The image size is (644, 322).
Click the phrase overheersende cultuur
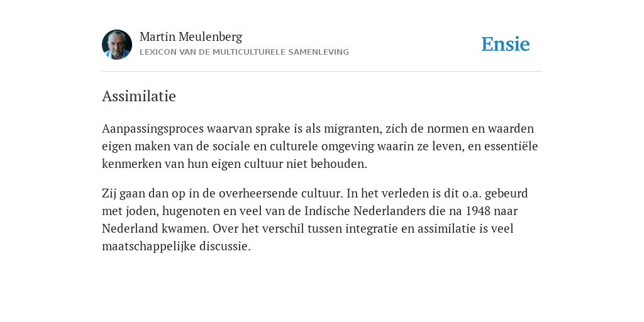(282, 193)
